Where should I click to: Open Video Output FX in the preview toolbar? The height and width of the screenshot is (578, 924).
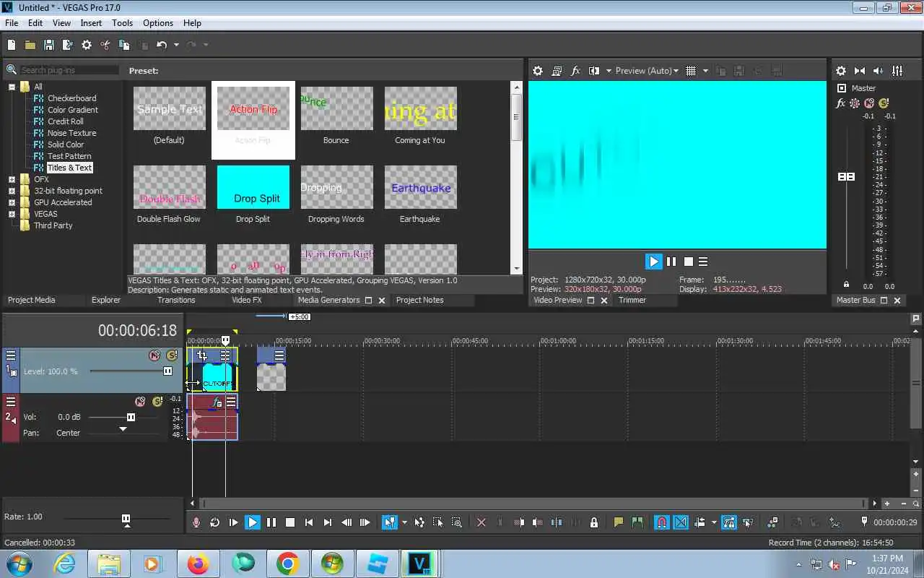[575, 71]
